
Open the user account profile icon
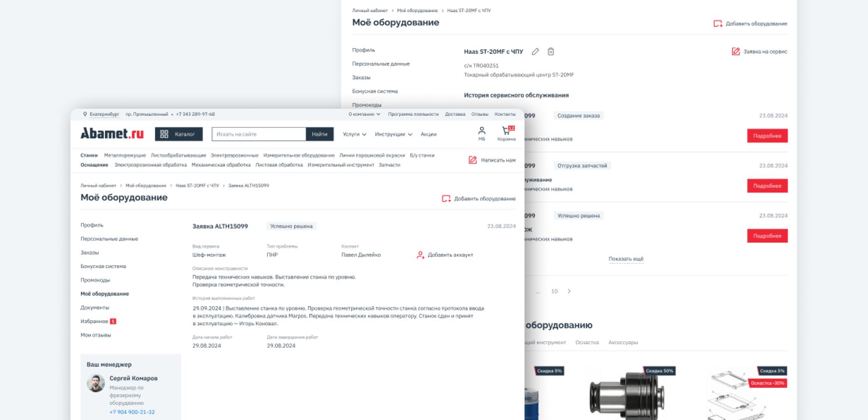482,131
